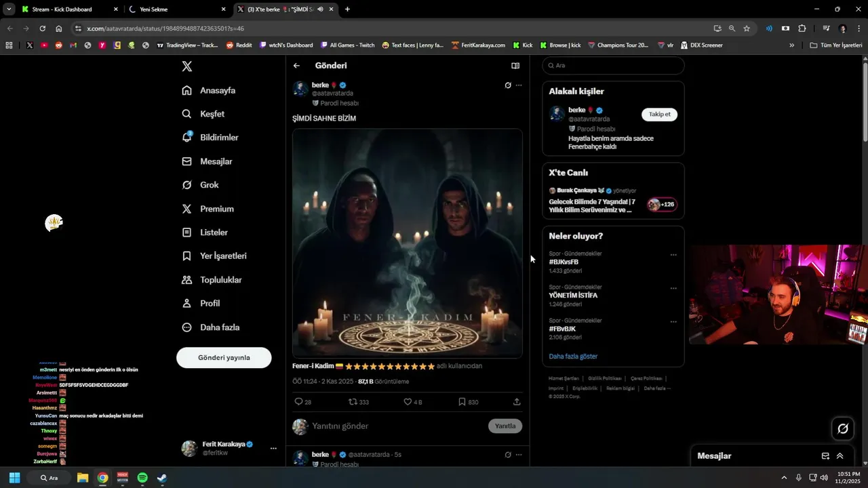
Task: Click new message icon in Mesajlar drawer
Action: tap(825, 456)
